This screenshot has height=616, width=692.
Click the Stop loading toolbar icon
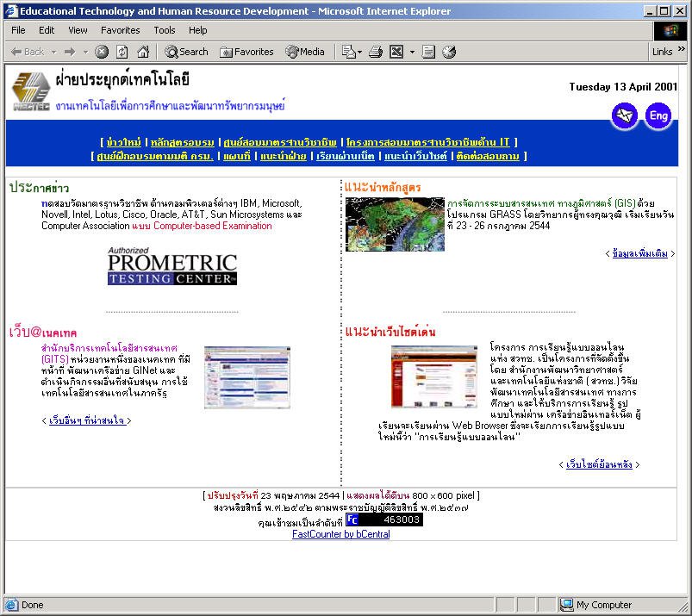pos(102,52)
